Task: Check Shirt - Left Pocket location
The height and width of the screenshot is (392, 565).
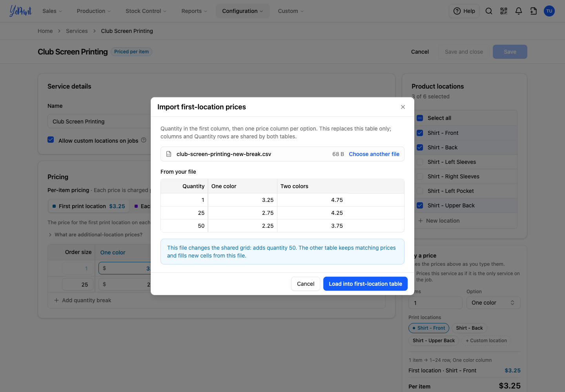Action: tap(420, 191)
